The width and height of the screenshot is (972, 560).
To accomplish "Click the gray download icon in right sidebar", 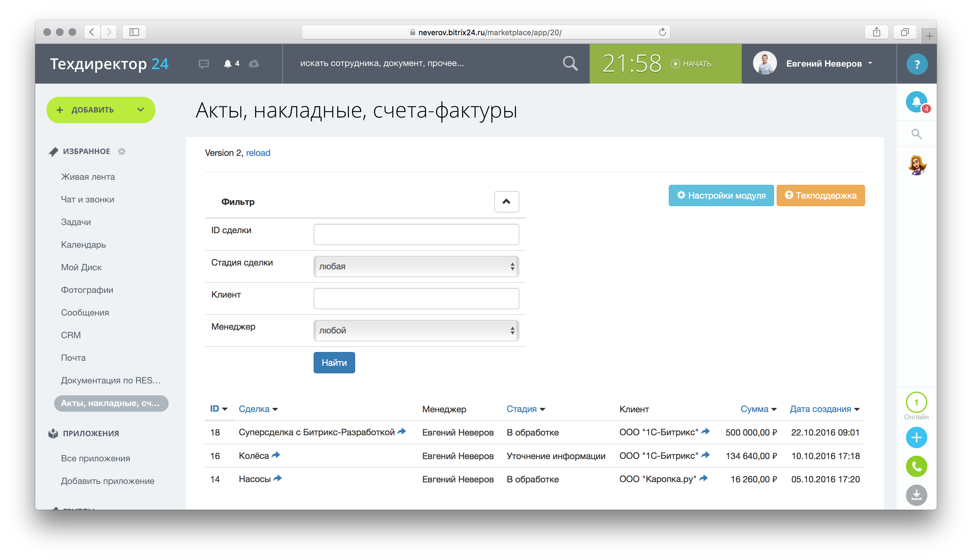I will coord(916,495).
